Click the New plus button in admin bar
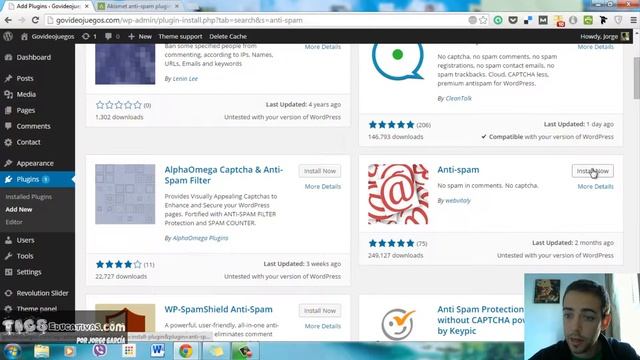This screenshot has height=360, width=640. [140, 36]
